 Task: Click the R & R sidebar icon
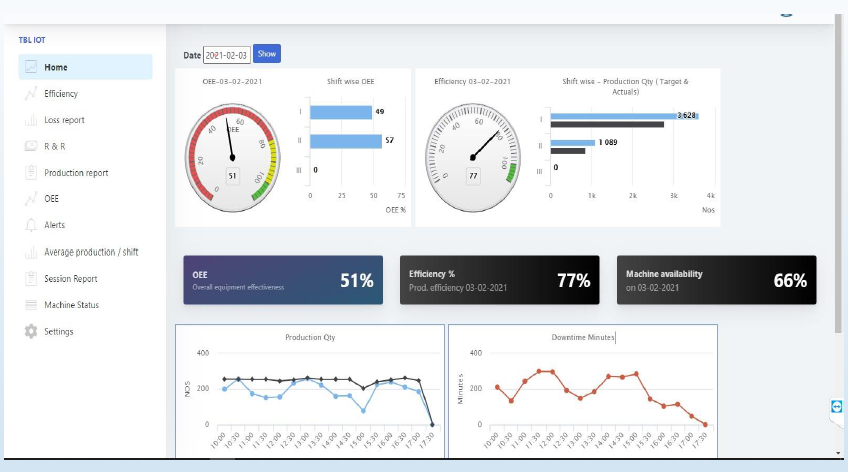tap(31, 146)
